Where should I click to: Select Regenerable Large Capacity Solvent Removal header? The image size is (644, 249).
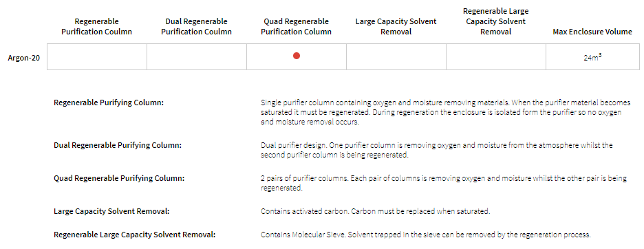(496, 21)
